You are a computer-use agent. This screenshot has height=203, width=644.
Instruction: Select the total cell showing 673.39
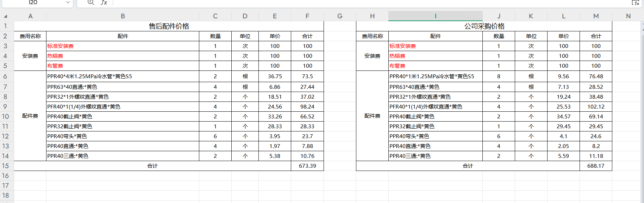pos(307,166)
